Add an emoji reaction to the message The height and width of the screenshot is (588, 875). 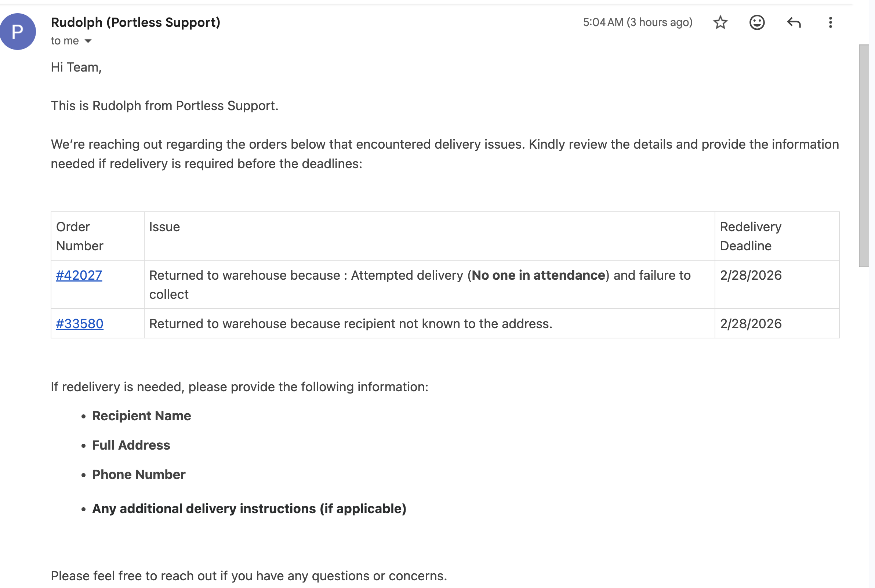point(756,22)
